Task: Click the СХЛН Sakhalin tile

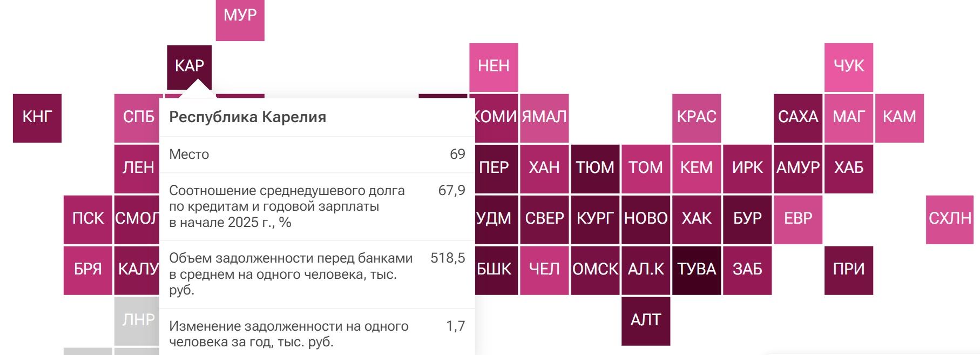Action: 949,219
